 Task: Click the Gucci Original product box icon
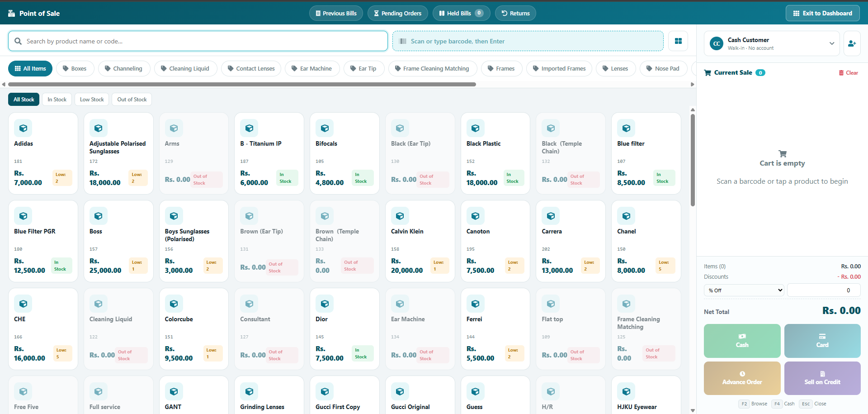[x=400, y=392]
